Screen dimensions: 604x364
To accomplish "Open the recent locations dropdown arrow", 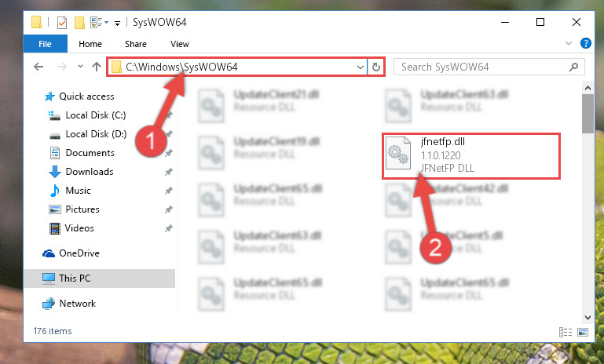I will [x=80, y=67].
